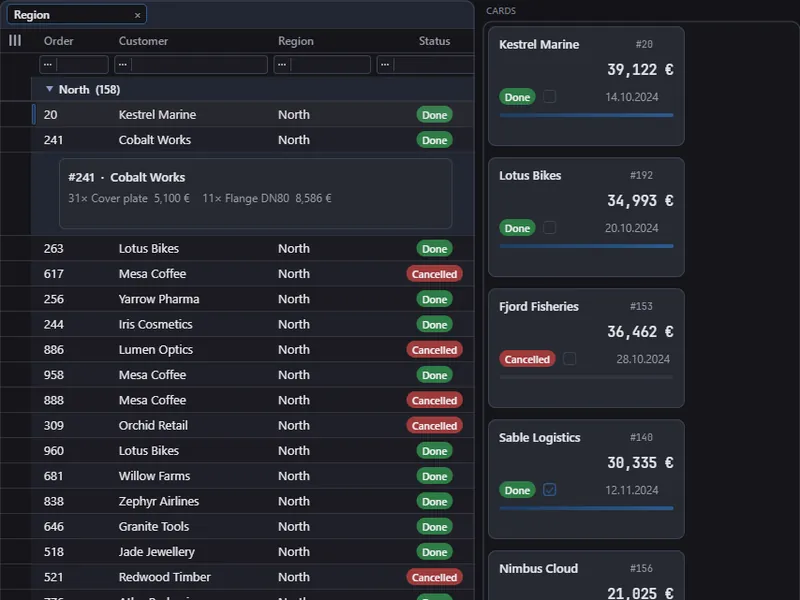Click Cancelled badge for Lumen Optics

(435, 350)
